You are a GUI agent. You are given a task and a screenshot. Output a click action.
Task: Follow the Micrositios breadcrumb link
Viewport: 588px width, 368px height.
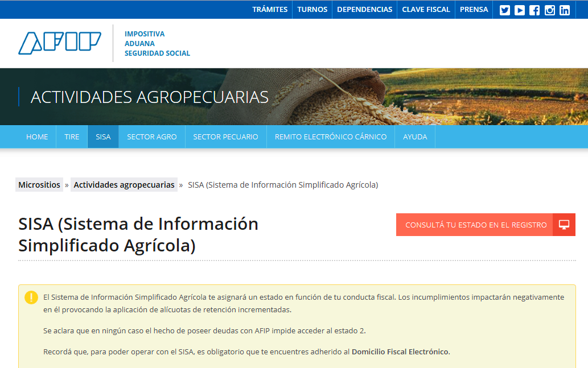click(39, 185)
